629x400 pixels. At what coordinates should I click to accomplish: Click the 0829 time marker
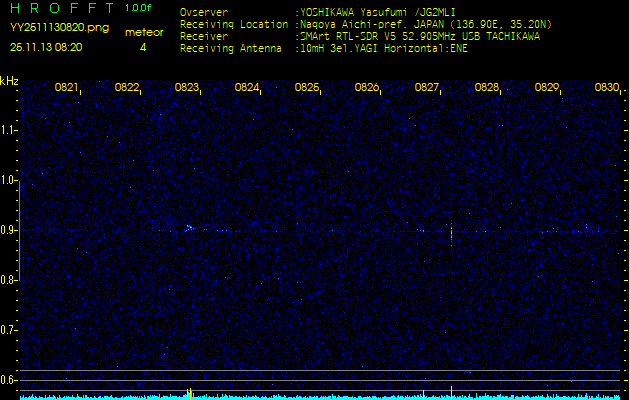(x=546, y=87)
